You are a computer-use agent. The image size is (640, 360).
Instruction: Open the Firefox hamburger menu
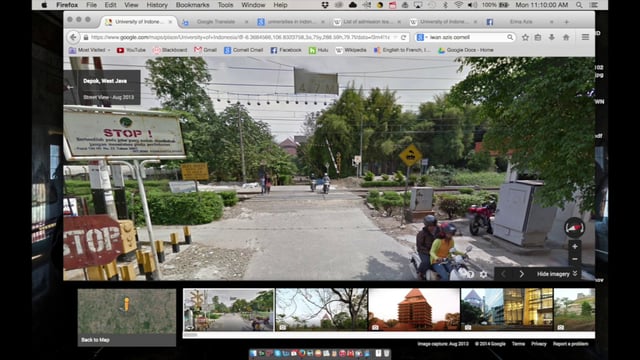click(x=585, y=37)
